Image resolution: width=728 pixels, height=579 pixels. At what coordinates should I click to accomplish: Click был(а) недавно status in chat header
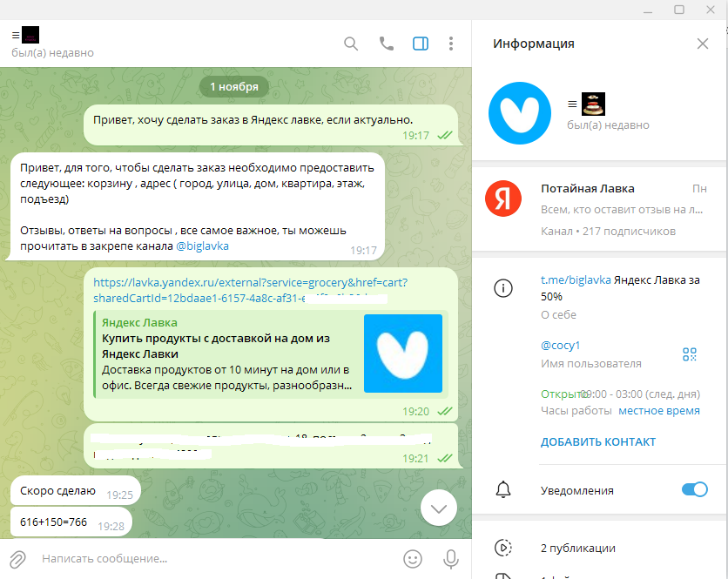52,53
